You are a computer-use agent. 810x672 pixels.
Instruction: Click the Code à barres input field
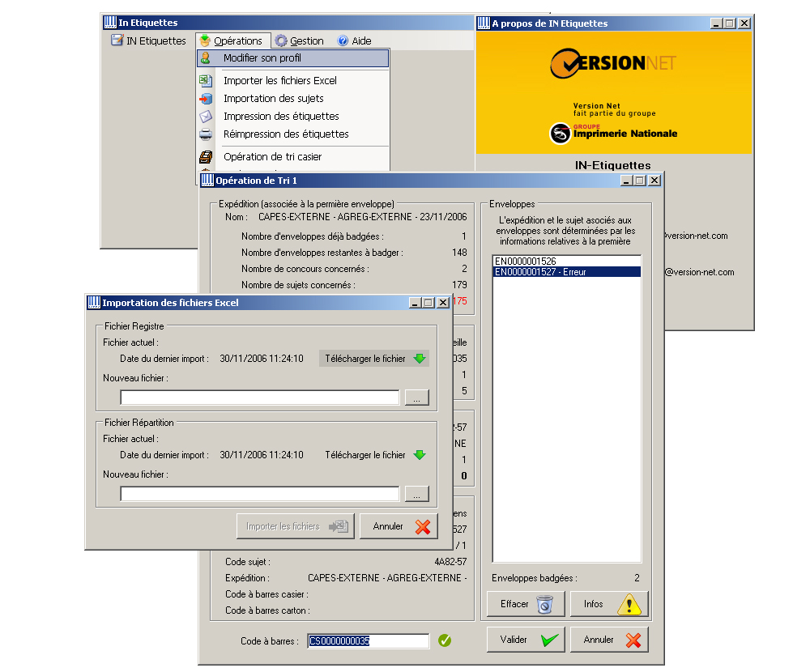pyautogui.click(x=368, y=641)
